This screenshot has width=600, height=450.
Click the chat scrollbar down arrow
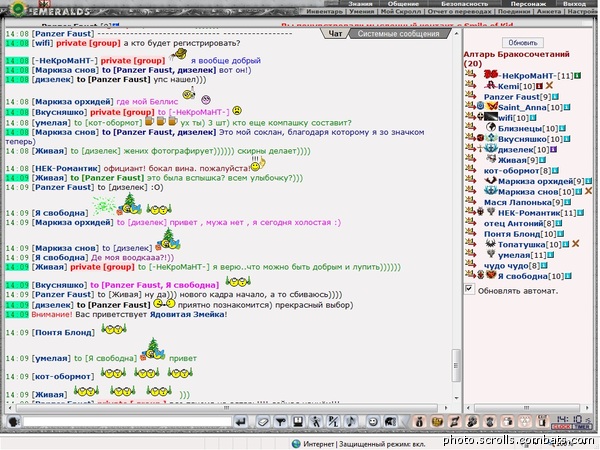(x=456, y=398)
